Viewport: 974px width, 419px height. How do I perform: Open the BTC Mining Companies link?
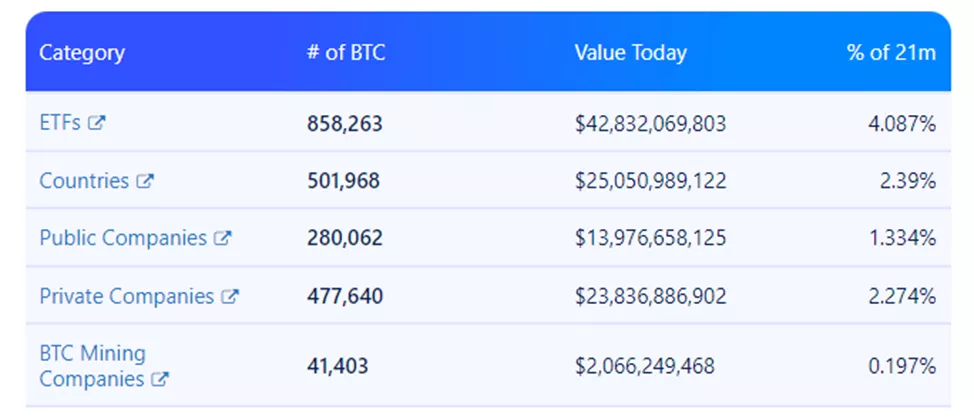92,366
